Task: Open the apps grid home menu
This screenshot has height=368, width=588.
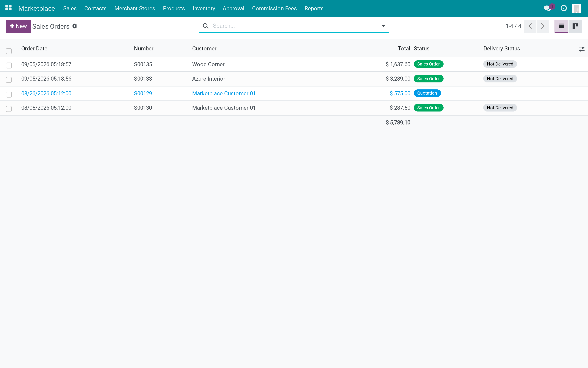Action: coord(8,8)
